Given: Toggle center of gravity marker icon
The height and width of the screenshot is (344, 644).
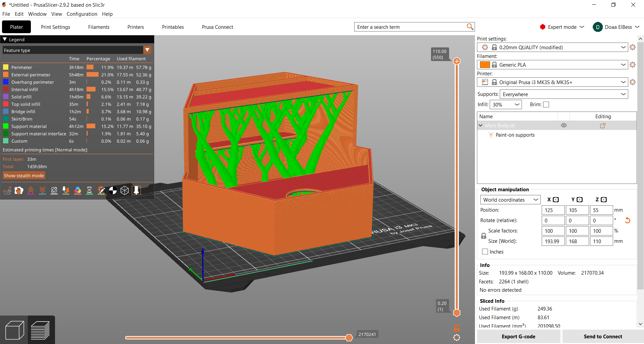Looking at the screenshot, I should [113, 191].
